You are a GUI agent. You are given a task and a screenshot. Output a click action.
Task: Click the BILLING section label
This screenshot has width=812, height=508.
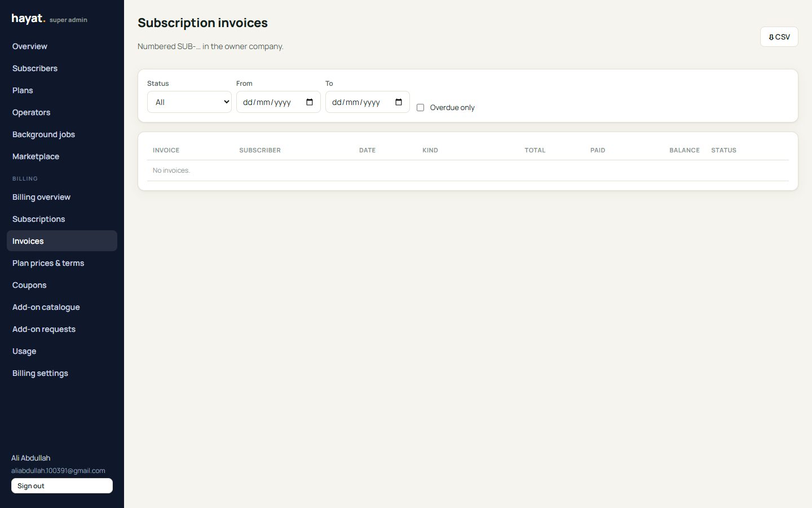(x=25, y=178)
